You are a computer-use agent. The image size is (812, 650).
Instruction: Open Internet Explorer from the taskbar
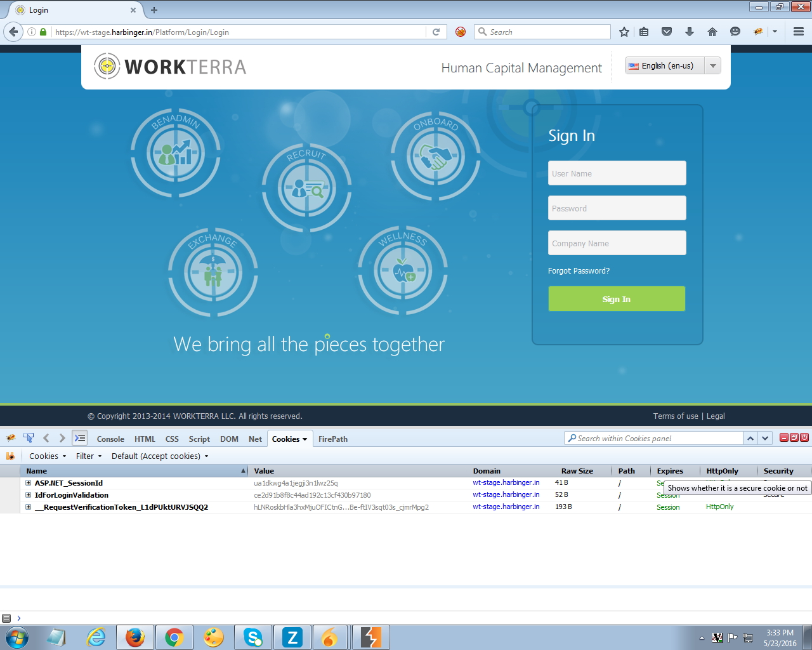(x=96, y=637)
